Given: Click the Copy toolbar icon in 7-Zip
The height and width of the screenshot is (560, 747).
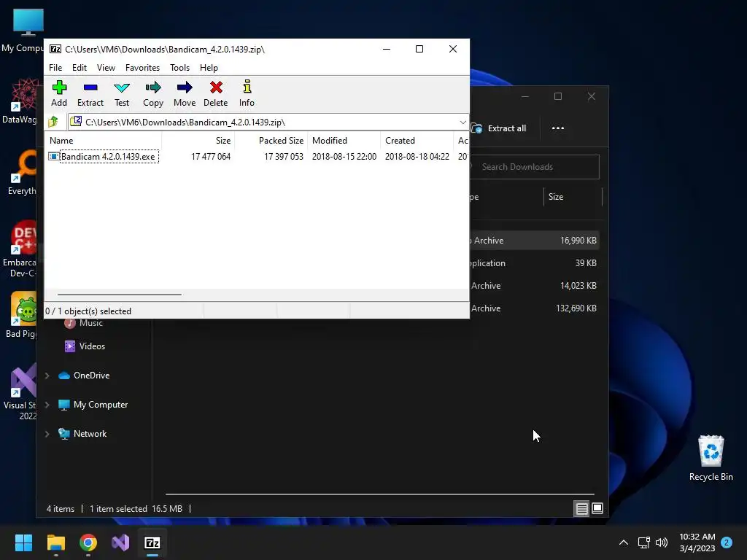Looking at the screenshot, I should tap(153, 94).
